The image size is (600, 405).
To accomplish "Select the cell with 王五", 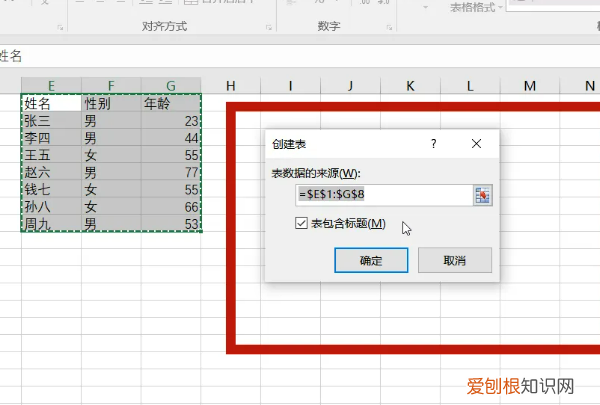I will (51, 155).
